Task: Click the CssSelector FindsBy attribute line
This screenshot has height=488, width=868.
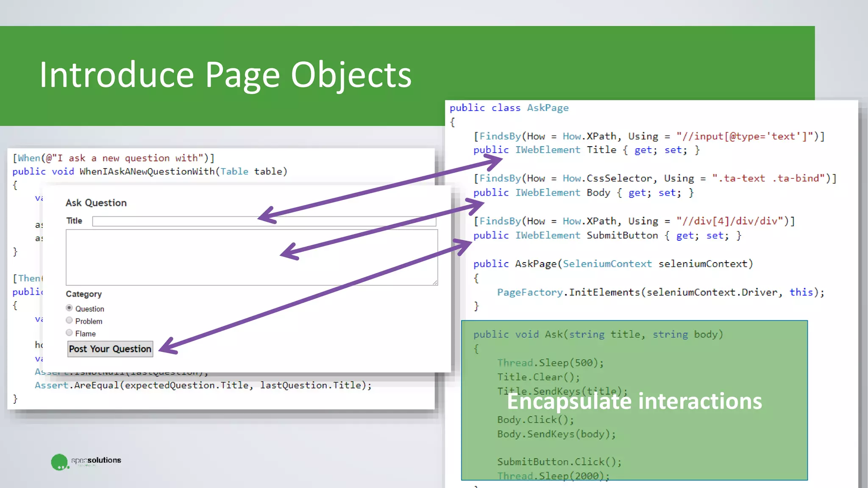Action: pyautogui.click(x=655, y=178)
